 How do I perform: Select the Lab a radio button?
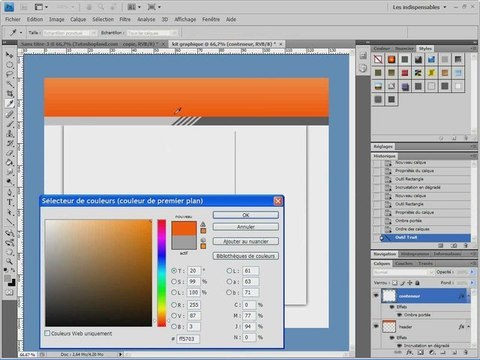(x=229, y=282)
